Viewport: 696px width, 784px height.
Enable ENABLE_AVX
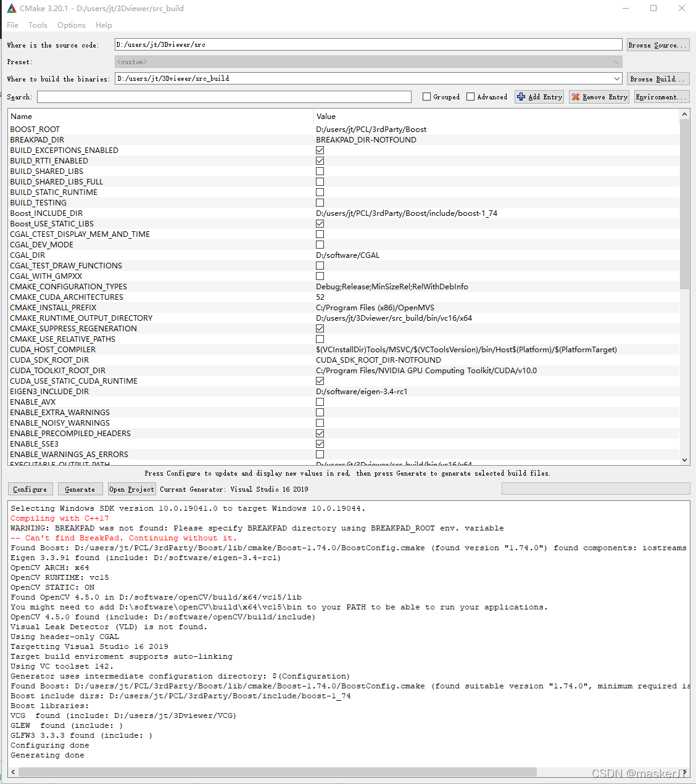(x=320, y=401)
